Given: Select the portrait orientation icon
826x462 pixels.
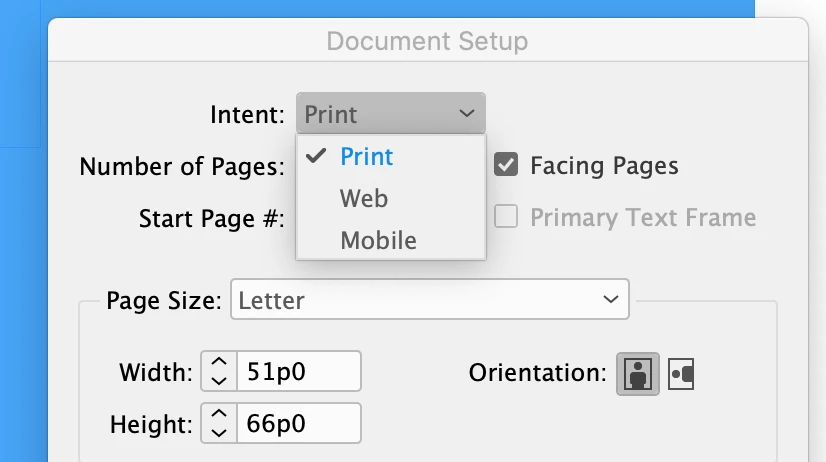Looking at the screenshot, I should [x=637, y=374].
